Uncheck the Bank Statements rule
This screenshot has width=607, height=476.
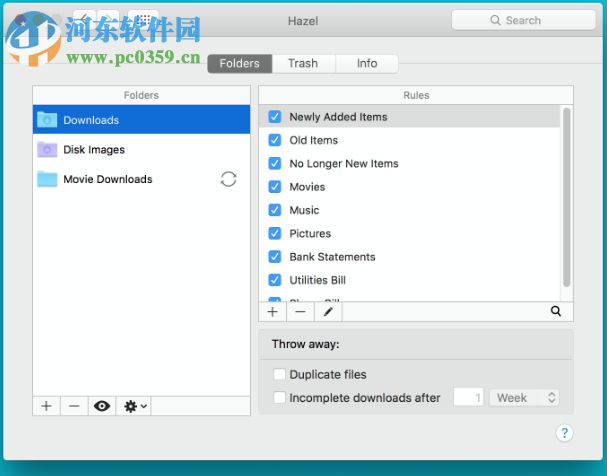coord(275,257)
